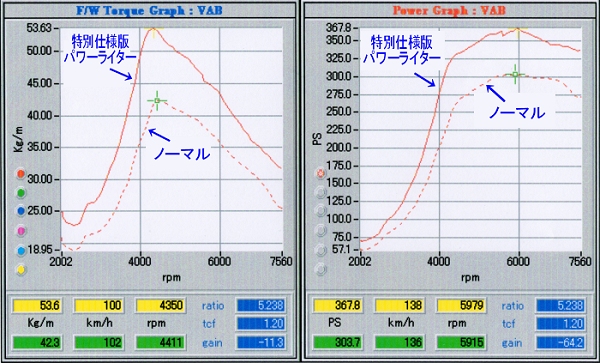Click the 18.95 axis minimum label
Screen dimensions: 600x363
coord(40,250)
